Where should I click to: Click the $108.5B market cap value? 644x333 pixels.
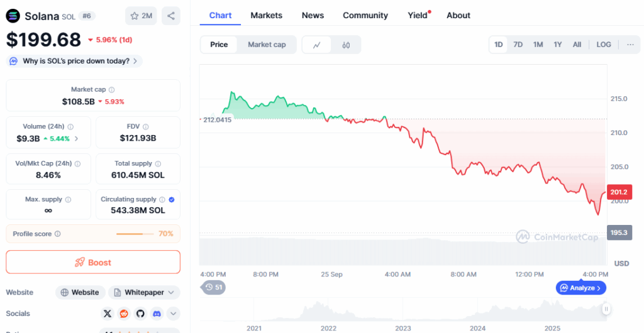coord(79,101)
